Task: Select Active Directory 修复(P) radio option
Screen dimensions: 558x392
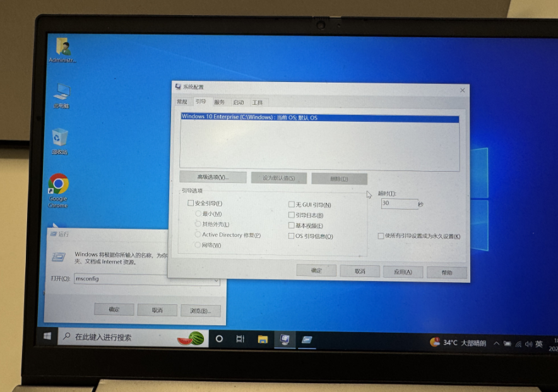Action: (198, 234)
